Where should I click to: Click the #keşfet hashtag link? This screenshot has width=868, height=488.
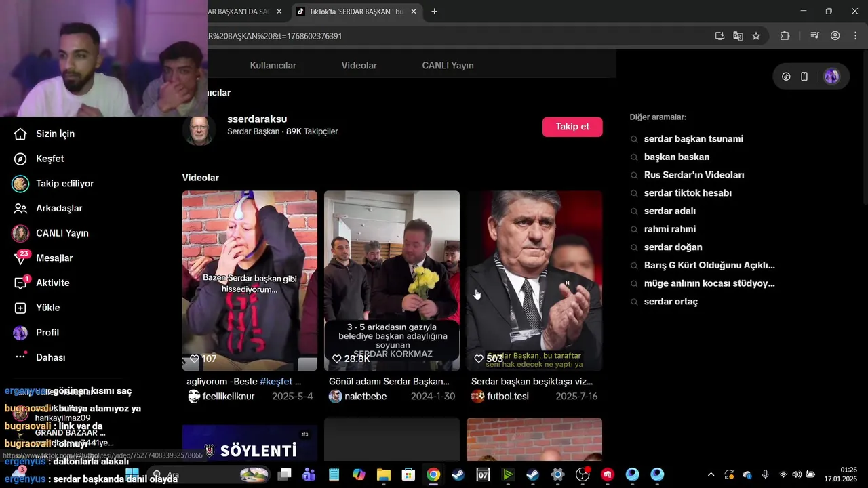click(x=276, y=382)
